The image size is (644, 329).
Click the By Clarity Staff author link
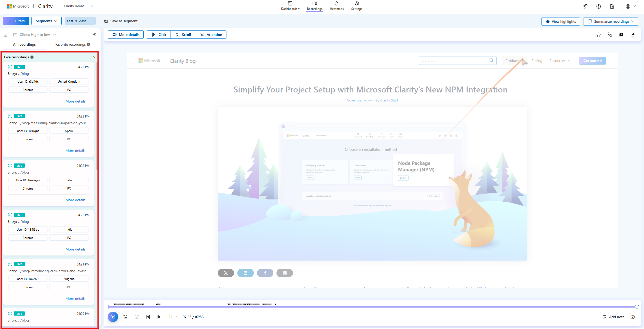387,100
